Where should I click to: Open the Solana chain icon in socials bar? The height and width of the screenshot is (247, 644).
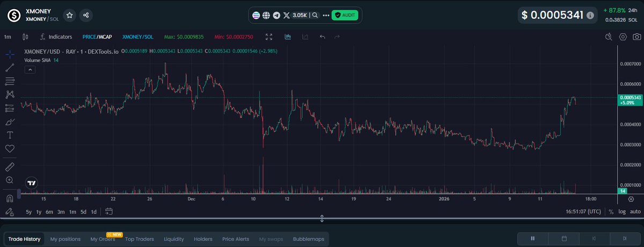point(256,16)
